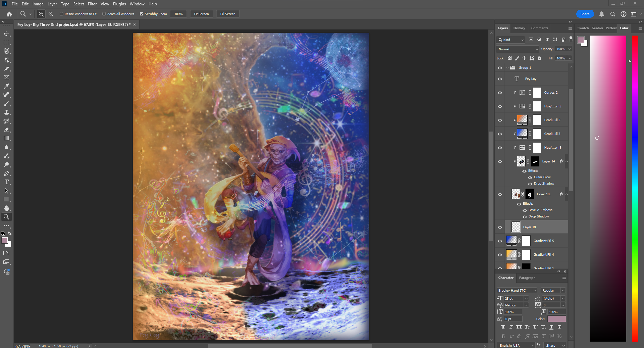Select the Rectangular Marquee tool
The height and width of the screenshot is (348, 644).
point(6,43)
